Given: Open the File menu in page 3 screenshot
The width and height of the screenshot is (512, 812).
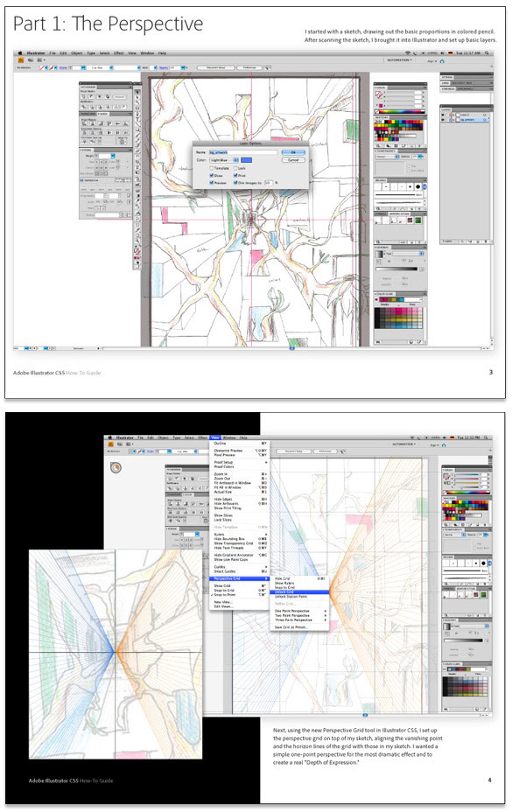Looking at the screenshot, I should point(53,53).
